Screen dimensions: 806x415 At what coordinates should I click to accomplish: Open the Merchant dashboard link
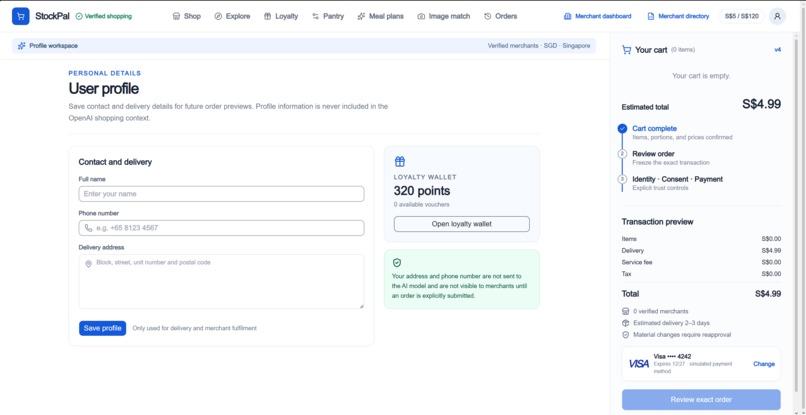coord(597,16)
